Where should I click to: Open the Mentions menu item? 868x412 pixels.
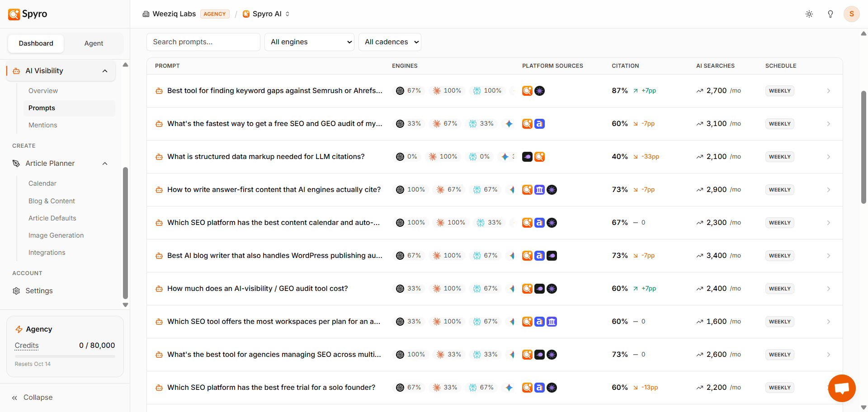43,125
